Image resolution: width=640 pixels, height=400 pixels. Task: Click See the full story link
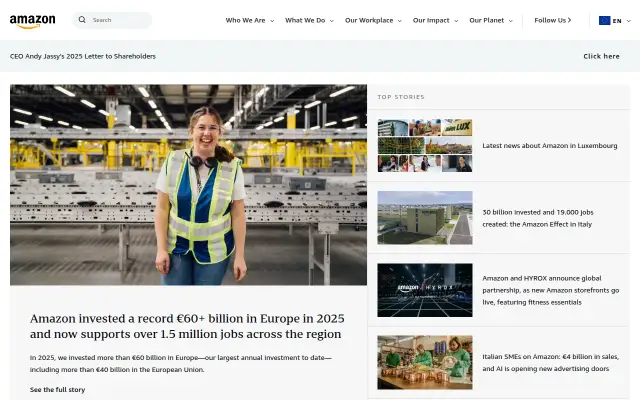point(58,389)
